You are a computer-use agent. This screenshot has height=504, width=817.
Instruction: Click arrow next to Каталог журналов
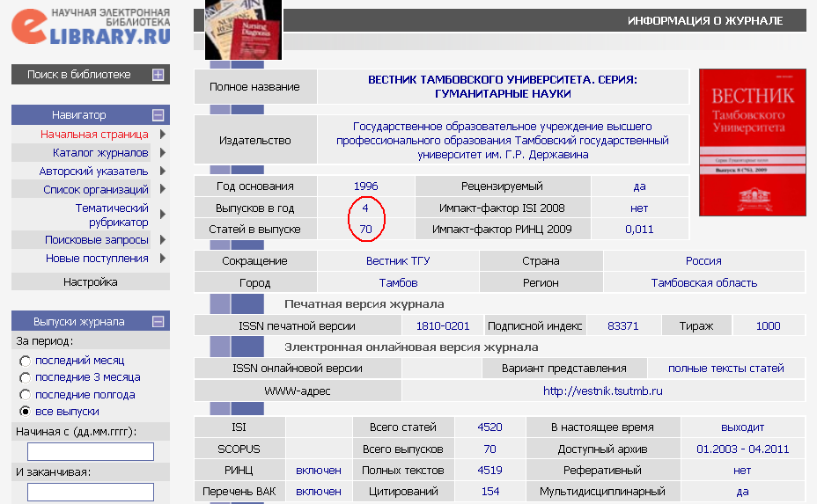tap(163, 152)
